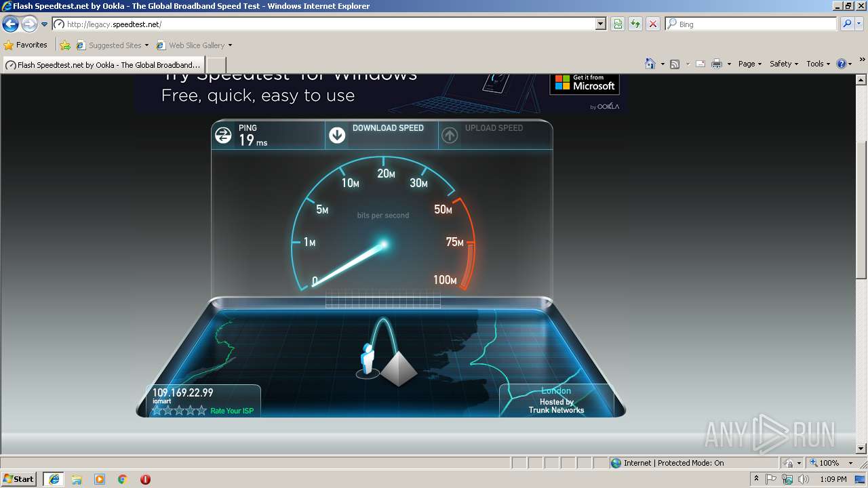This screenshot has width=868, height=488.
Task: Click the Upload Speed arrow icon
Action: (x=450, y=135)
